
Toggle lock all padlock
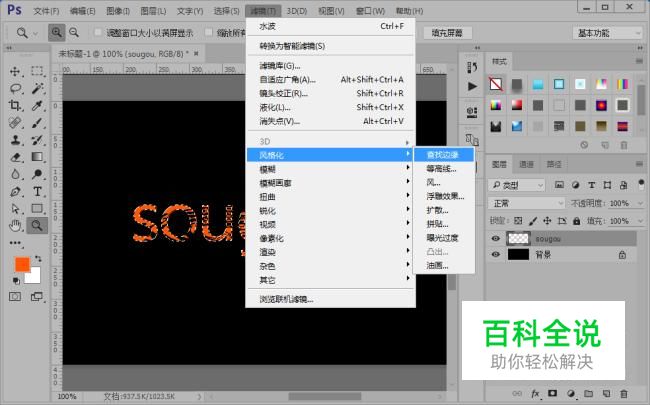tap(576, 221)
